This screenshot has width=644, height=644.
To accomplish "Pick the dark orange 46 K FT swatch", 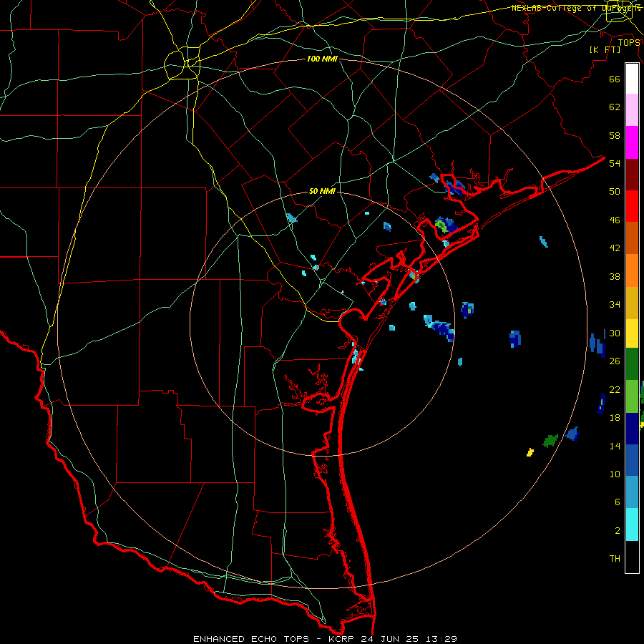I will coord(632,238).
